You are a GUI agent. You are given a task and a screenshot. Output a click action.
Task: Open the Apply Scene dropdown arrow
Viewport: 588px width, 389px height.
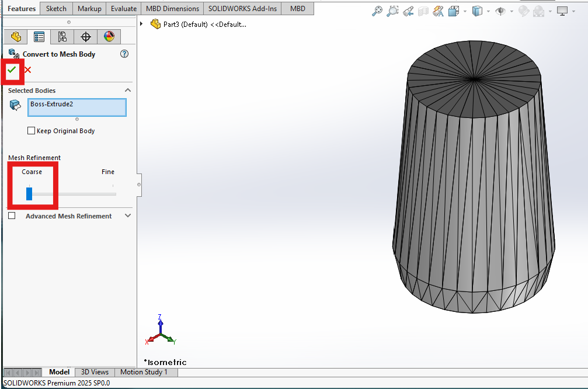[x=550, y=12]
